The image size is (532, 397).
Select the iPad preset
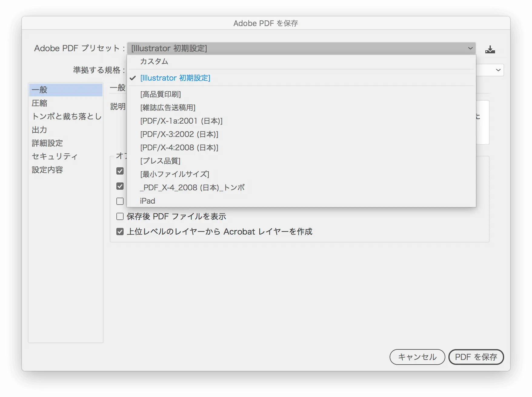click(x=301, y=201)
